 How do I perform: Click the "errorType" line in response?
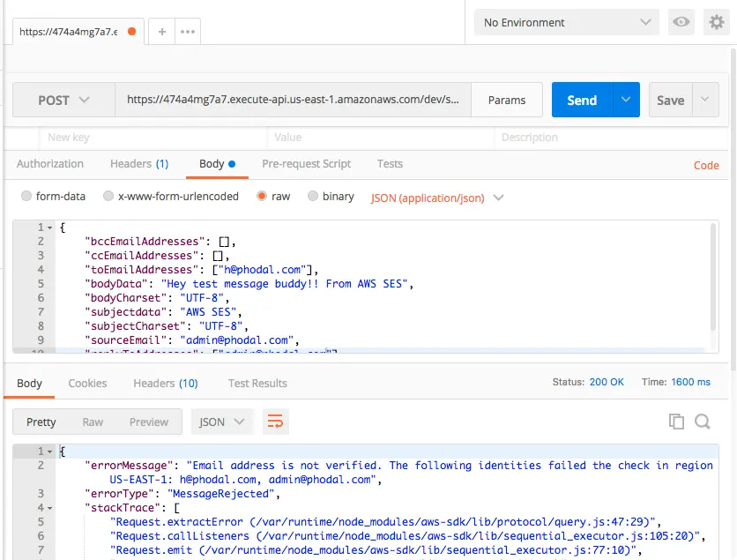click(x=182, y=493)
